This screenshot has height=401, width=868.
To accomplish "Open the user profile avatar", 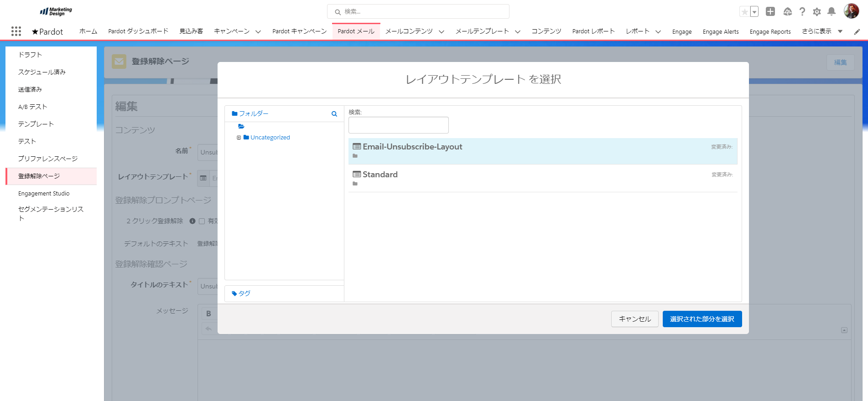I will point(851,11).
